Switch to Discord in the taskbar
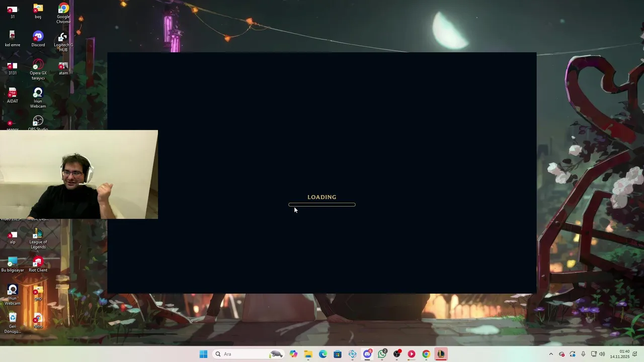644x362 pixels. point(367,354)
